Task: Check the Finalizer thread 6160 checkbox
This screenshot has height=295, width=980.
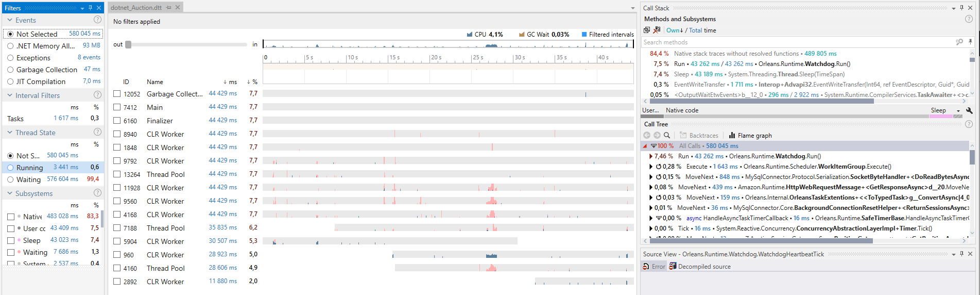Action: click(x=117, y=120)
